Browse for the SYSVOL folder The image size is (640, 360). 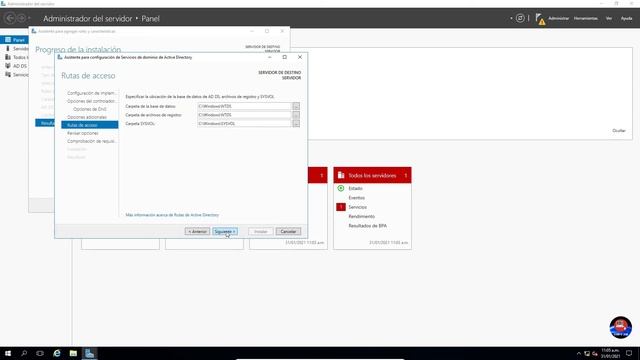(296, 123)
